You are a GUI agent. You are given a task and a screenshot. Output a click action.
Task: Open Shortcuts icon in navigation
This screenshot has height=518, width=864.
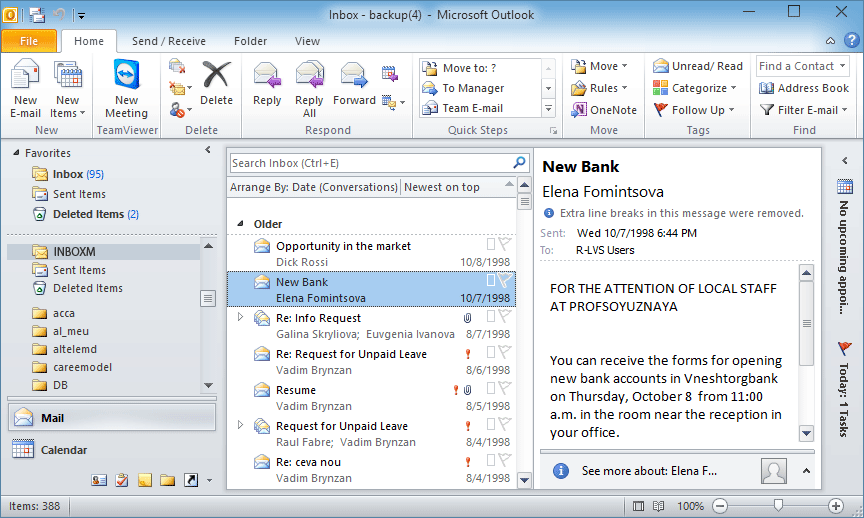coord(191,481)
